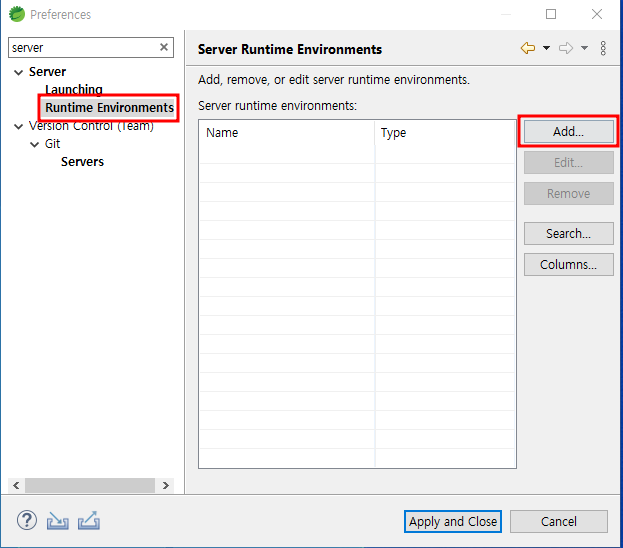Collapse the Git tree node
Viewport: 623px width, 548px height.
pyautogui.click(x=35, y=144)
